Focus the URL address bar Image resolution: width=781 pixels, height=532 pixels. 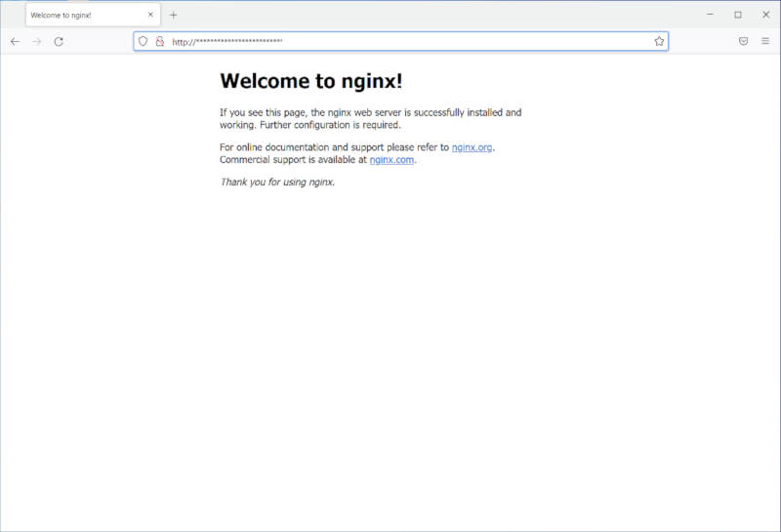tap(401, 41)
